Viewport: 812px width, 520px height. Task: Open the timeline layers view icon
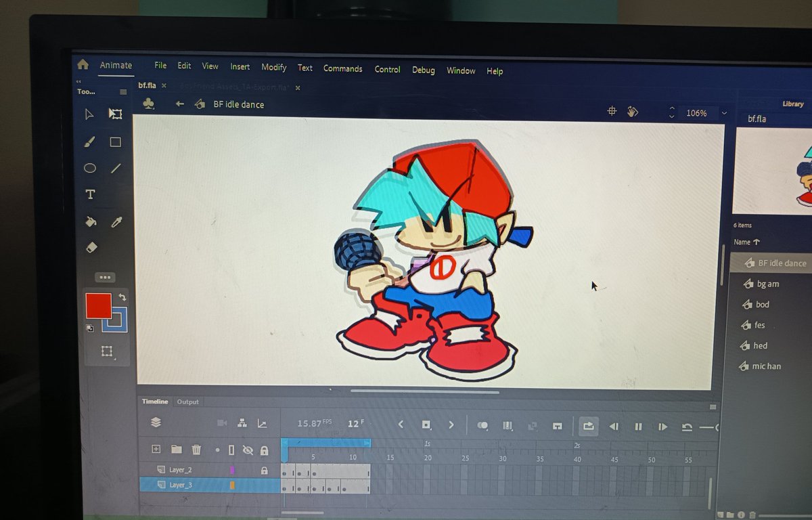click(156, 423)
